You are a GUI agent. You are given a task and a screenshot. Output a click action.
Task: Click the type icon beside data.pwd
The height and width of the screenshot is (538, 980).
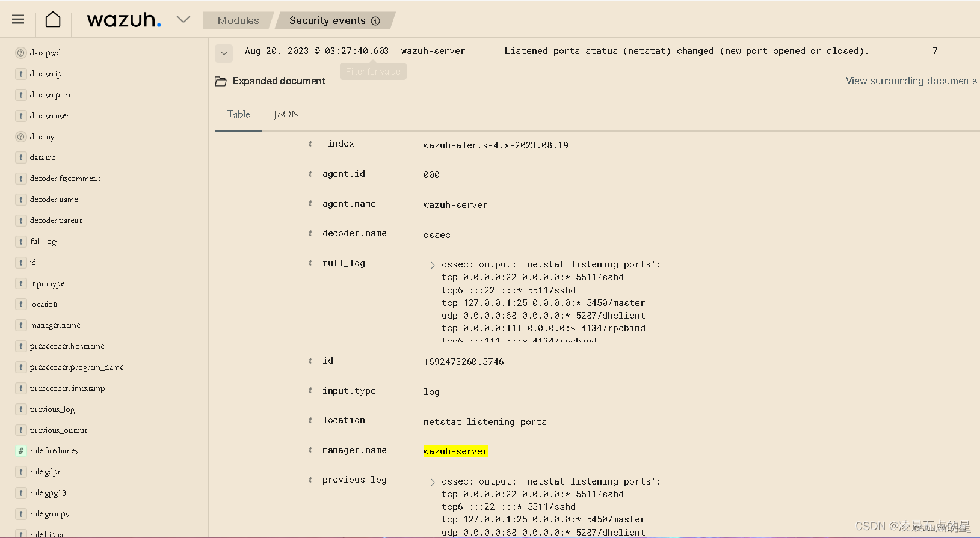(x=20, y=53)
